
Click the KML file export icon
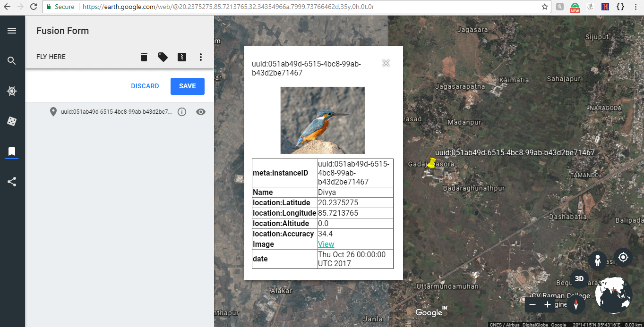pyautogui.click(x=182, y=57)
